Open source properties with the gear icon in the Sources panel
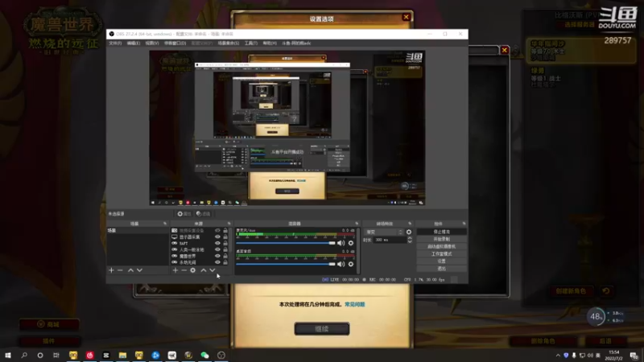 (192, 270)
